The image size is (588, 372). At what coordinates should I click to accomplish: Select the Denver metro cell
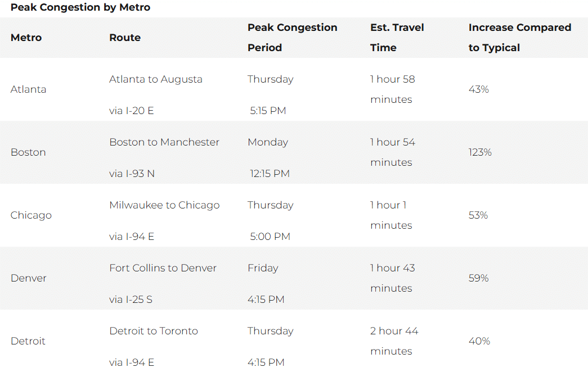point(29,278)
